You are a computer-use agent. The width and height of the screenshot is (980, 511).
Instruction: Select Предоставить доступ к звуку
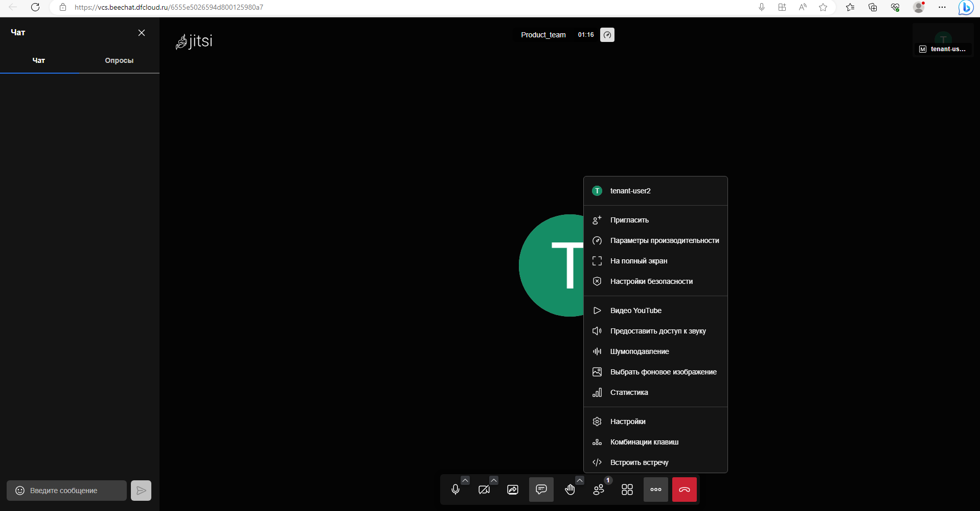(655, 331)
